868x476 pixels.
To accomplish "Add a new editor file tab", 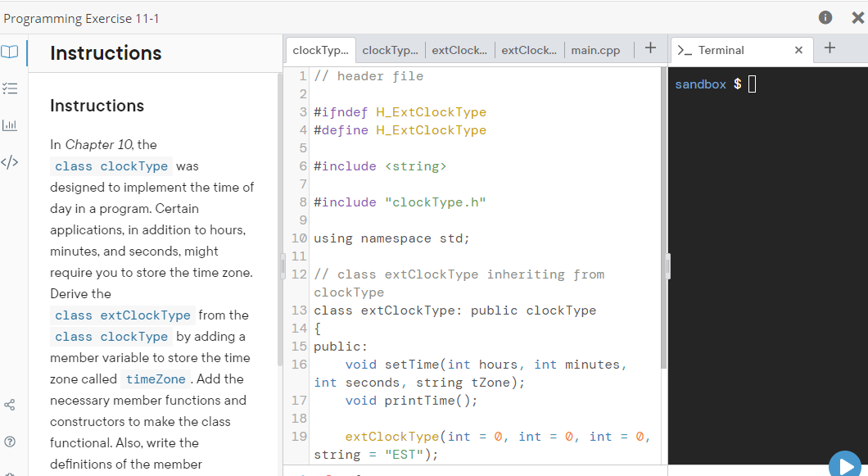I will click(650, 48).
